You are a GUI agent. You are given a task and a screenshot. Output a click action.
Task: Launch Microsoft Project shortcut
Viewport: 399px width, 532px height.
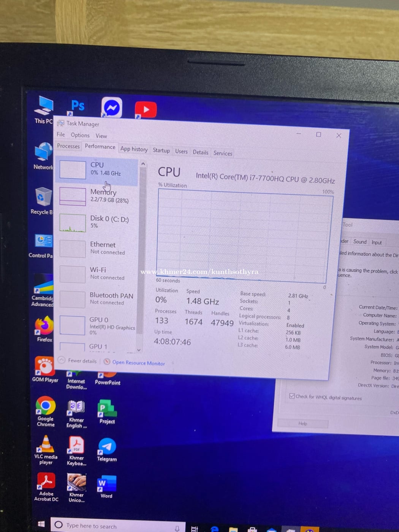point(107,412)
